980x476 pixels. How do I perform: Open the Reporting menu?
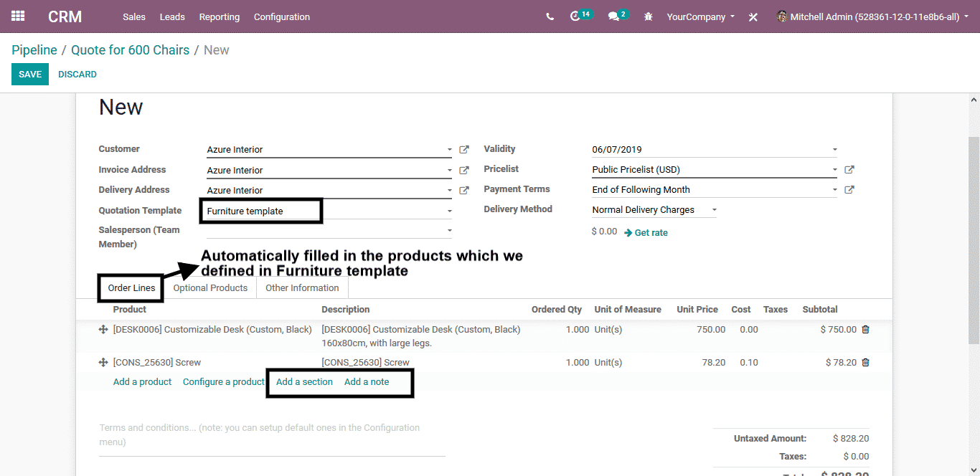(220, 16)
